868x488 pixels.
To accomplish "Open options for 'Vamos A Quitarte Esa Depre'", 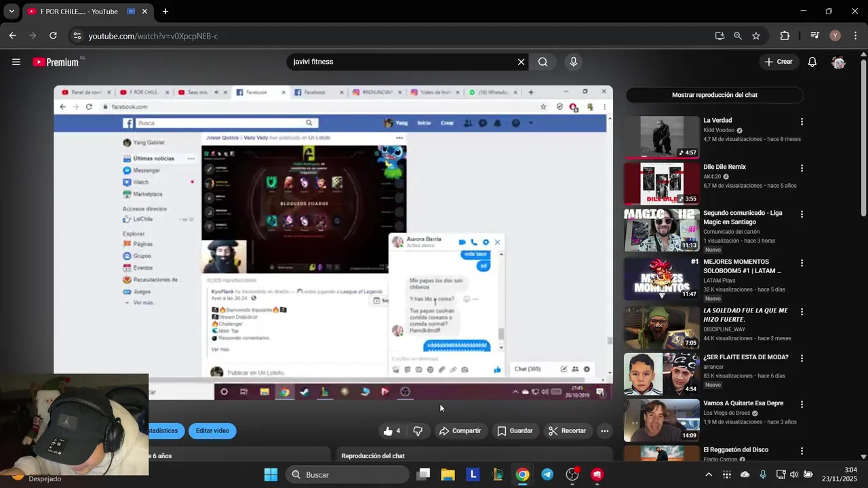I will [x=802, y=404].
